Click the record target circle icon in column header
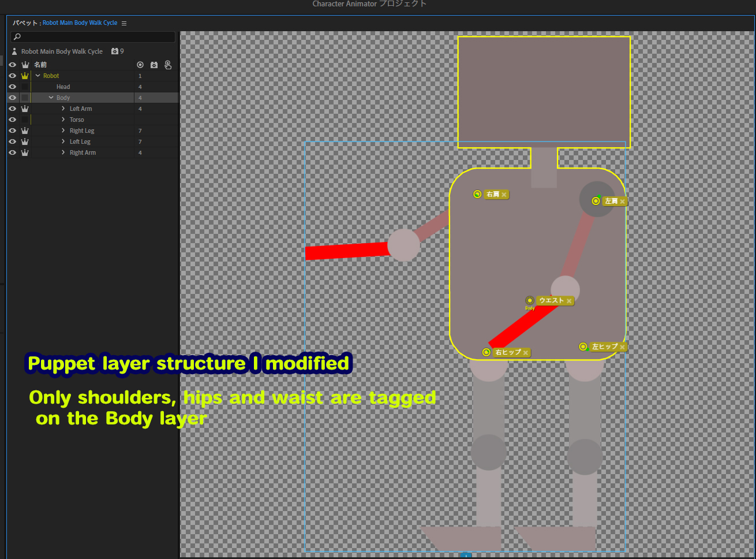This screenshot has width=756, height=559. 140,65
